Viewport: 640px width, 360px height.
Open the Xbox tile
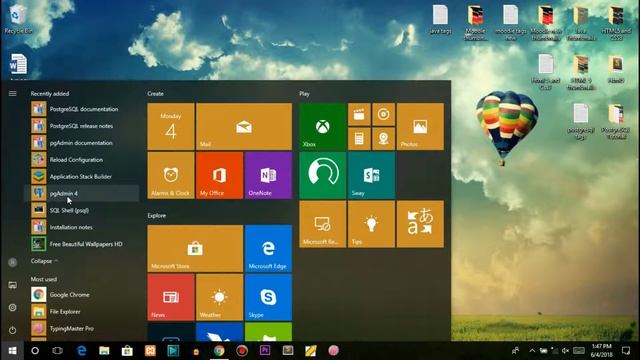(322, 127)
